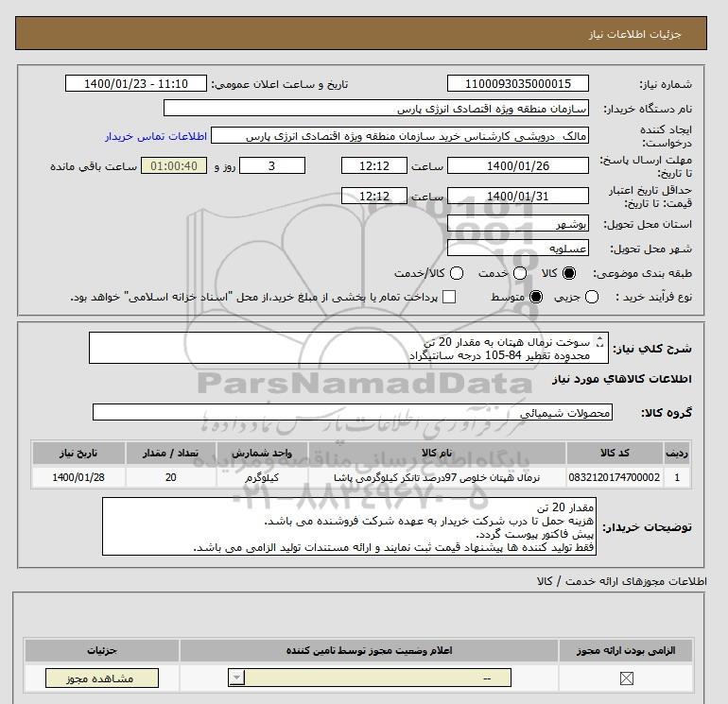Click the price validity hour field 12:12
Image resolution: width=728 pixels, height=704 pixels.
coord(374,196)
